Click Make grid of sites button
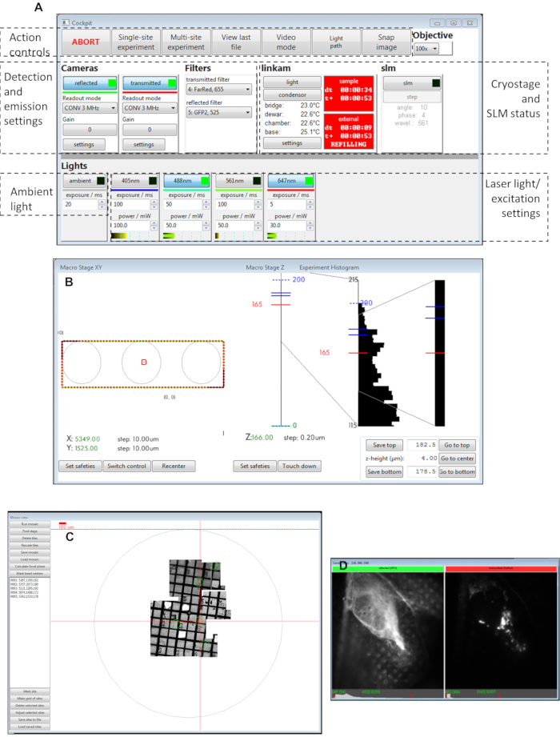Screen dimensions: 560x737 30,699
